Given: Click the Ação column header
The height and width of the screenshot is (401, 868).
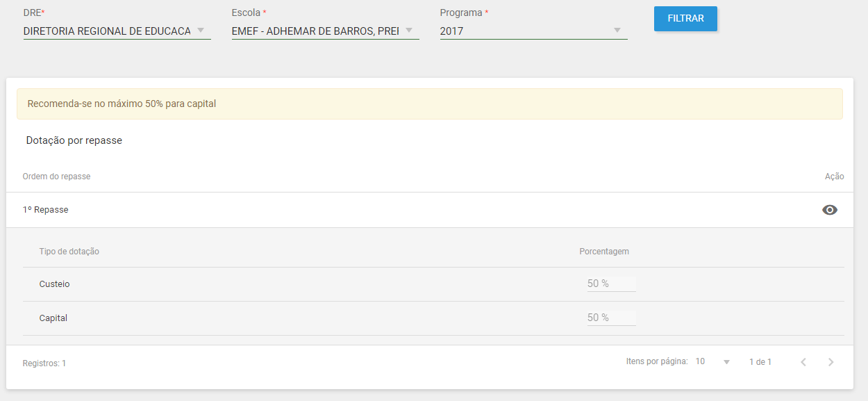Looking at the screenshot, I should click(x=834, y=177).
